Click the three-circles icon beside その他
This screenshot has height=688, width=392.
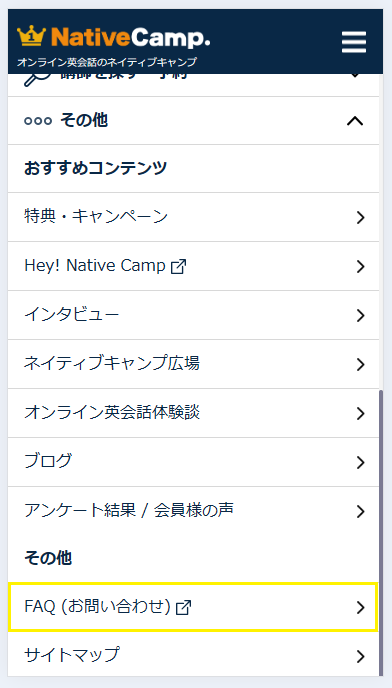coord(38,121)
